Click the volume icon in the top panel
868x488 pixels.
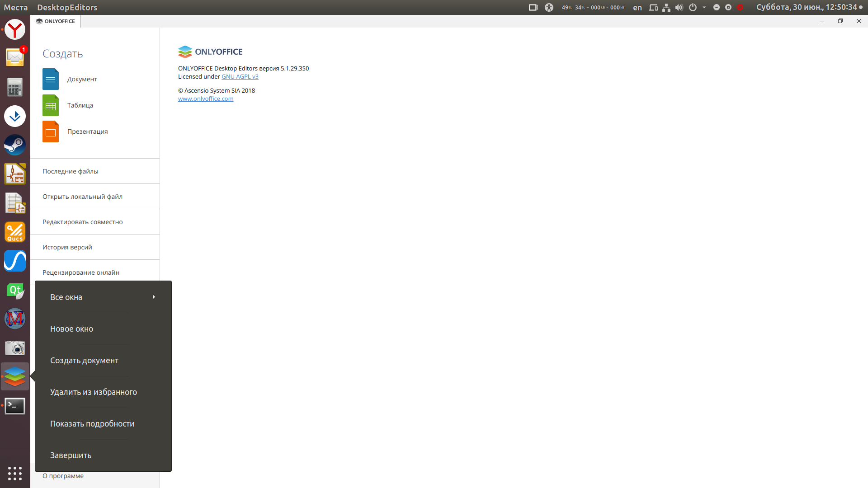(x=679, y=7)
